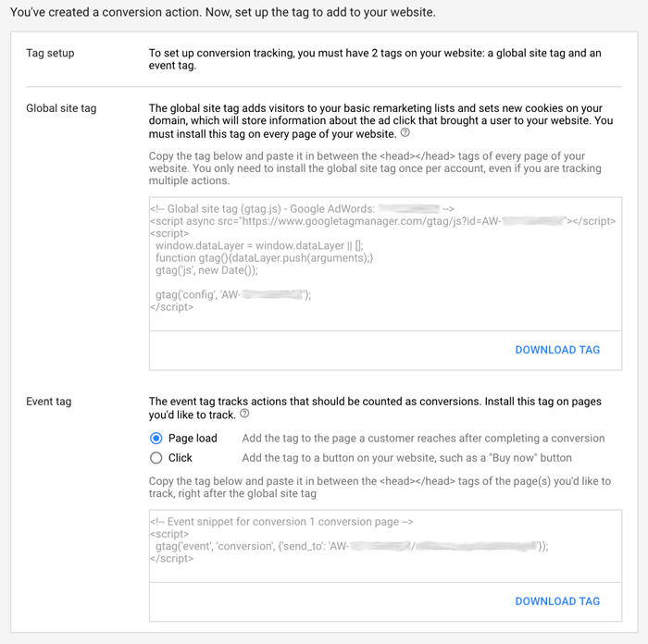Download the event tag snippet
Viewport: 648px width, 644px height.
tap(557, 601)
